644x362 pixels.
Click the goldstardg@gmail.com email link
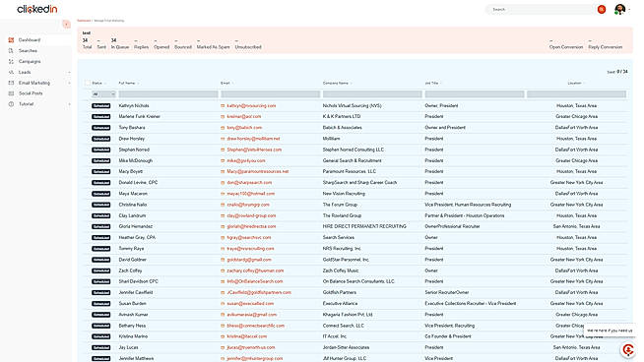249,260
